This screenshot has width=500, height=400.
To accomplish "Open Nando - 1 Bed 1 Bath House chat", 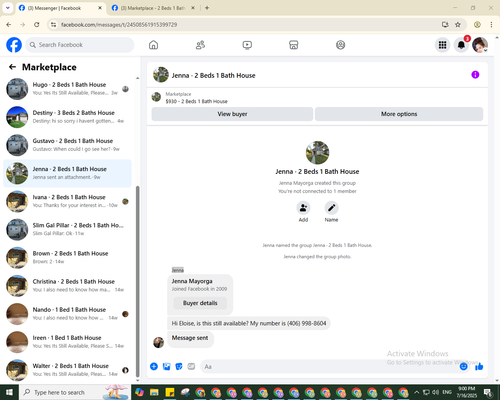I will pos(68,314).
